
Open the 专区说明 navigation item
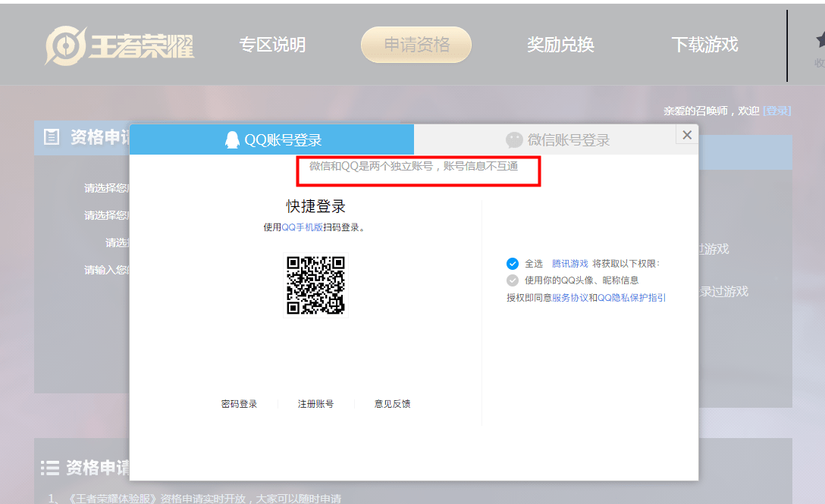272,45
